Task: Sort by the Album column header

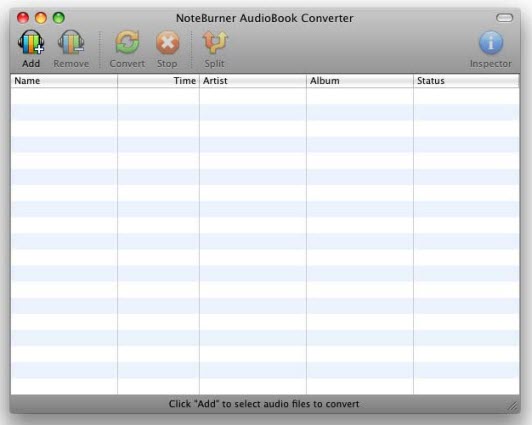Action: click(360, 81)
